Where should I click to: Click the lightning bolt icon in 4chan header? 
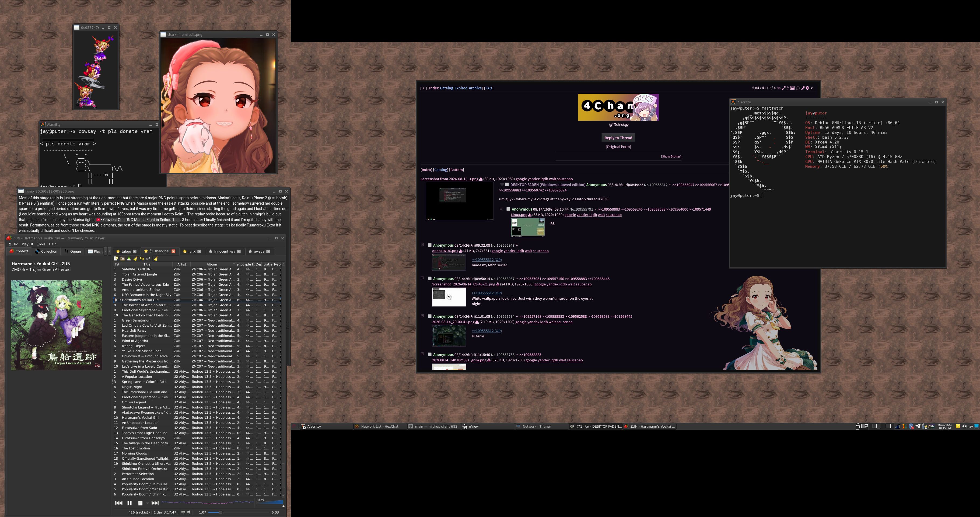point(787,88)
